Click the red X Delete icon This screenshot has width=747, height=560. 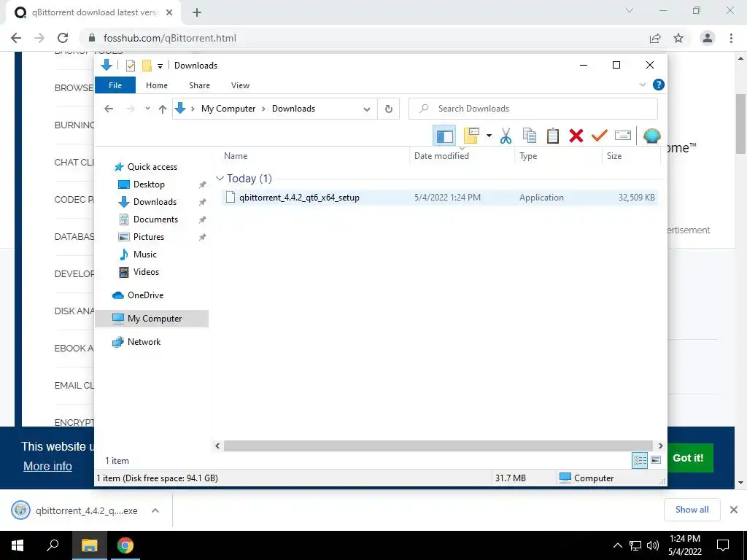pyautogui.click(x=576, y=136)
